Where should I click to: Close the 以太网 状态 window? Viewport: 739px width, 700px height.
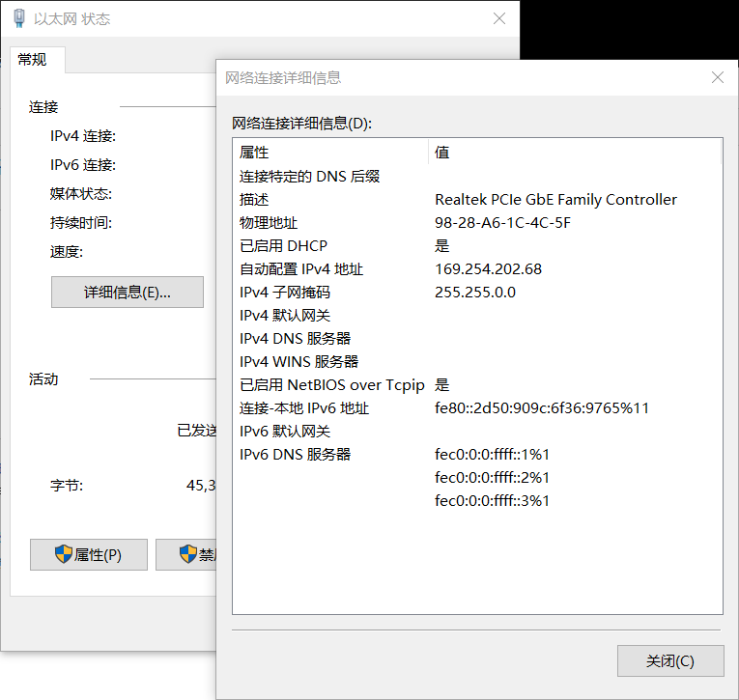pos(499,18)
